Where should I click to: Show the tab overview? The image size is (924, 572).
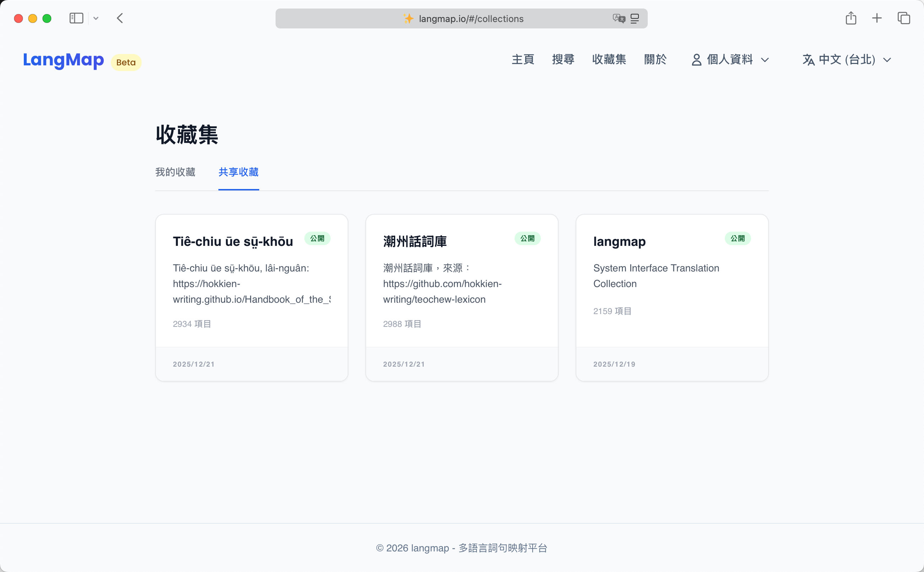(x=904, y=18)
